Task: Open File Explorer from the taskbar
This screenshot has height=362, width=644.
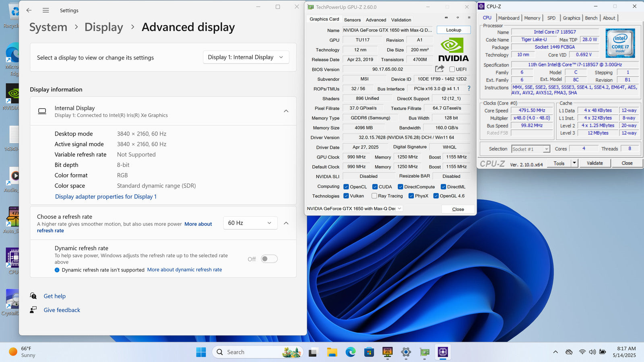Action: 332,352
